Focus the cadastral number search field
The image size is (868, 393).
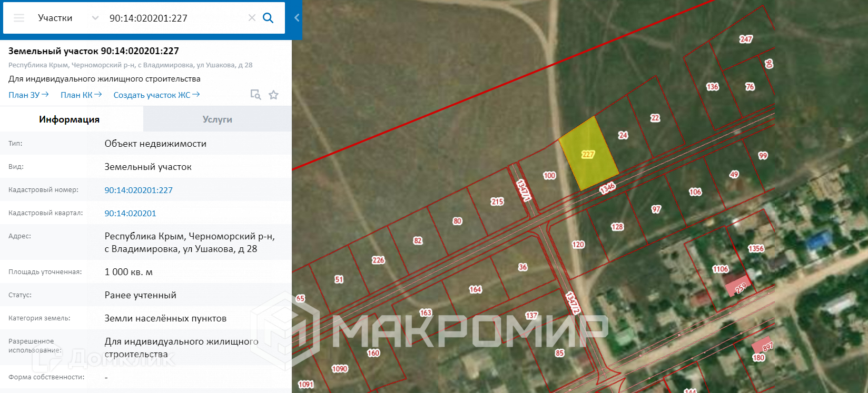[175, 18]
